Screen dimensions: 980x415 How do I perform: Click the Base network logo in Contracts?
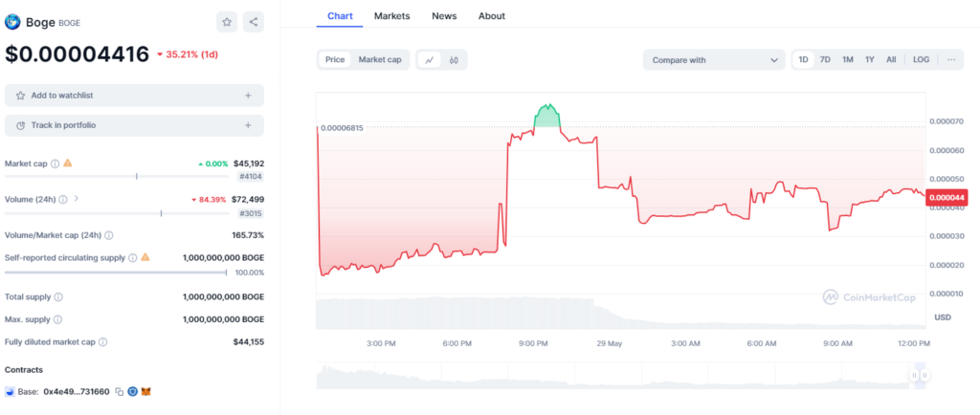click(10, 392)
